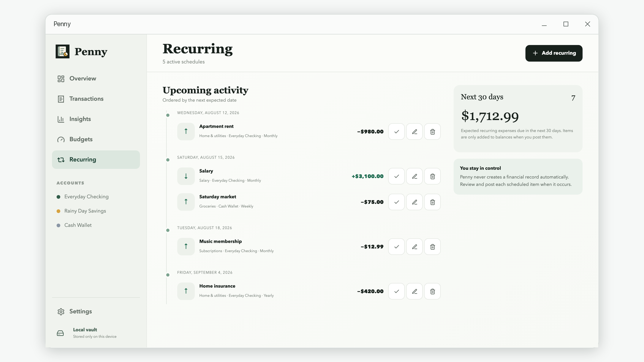The image size is (644, 362).
Task: Click the +$3,100.00 salary amount
Action: (x=367, y=176)
